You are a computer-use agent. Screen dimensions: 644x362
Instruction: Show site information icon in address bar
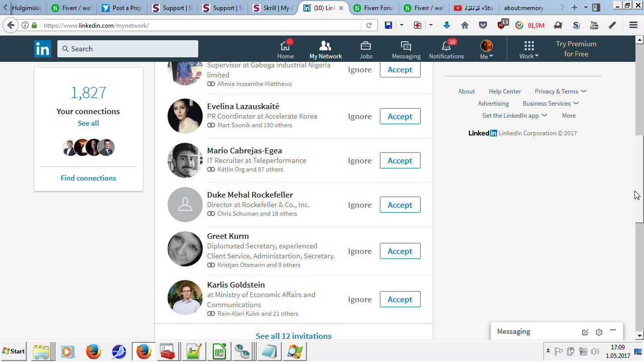pos(25,25)
